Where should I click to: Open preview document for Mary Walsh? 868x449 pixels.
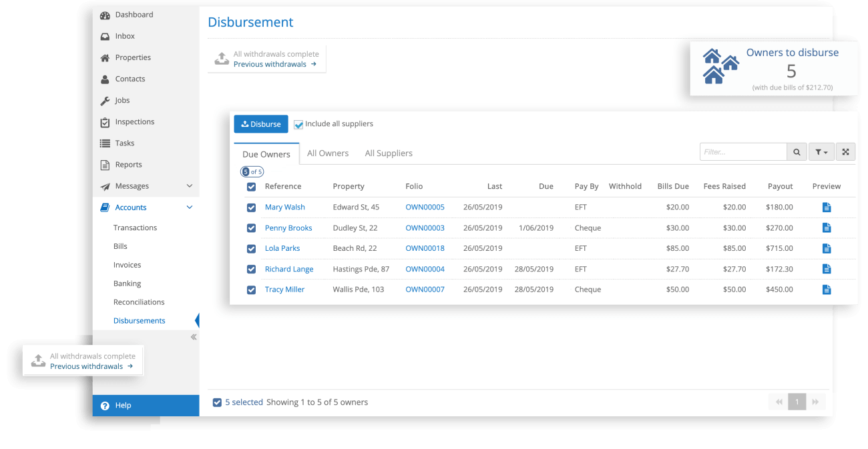coord(826,207)
